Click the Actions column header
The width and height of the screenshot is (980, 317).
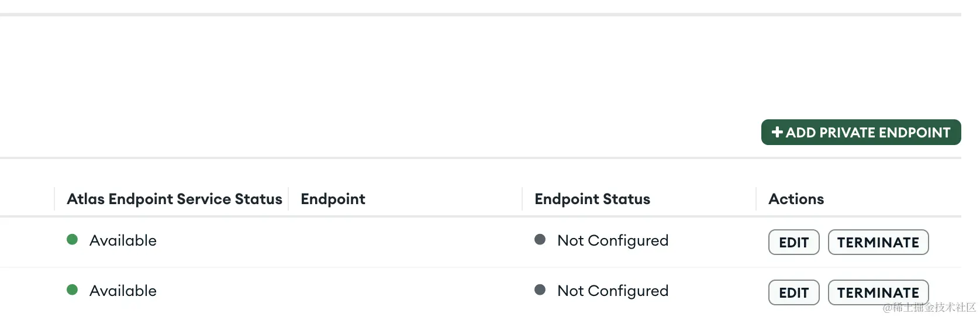pyautogui.click(x=796, y=199)
